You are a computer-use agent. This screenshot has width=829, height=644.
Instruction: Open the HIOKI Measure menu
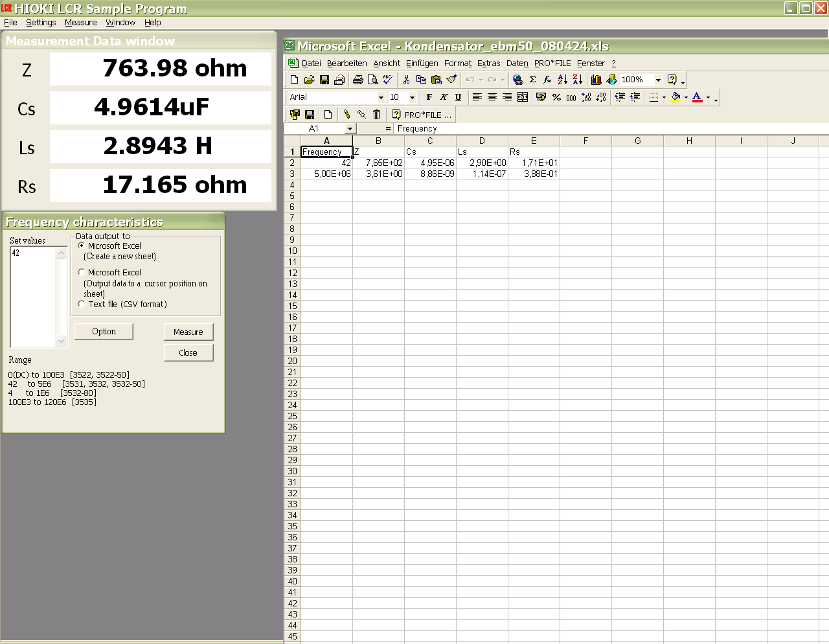[81, 23]
